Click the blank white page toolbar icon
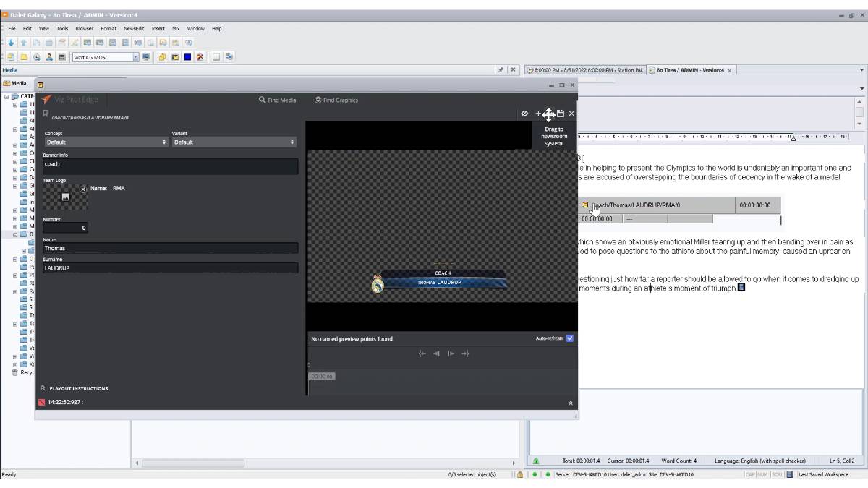 [216, 57]
